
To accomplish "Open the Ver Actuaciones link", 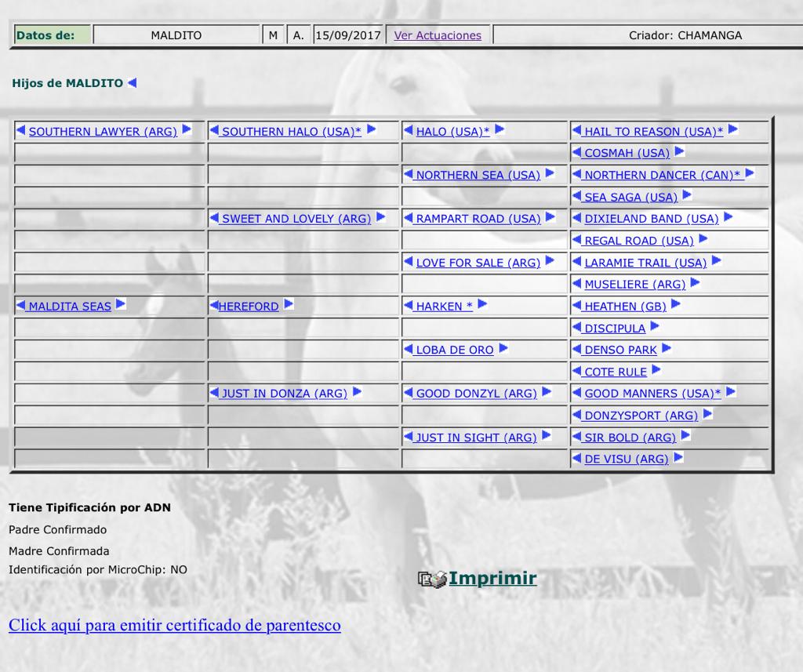I will (437, 35).
